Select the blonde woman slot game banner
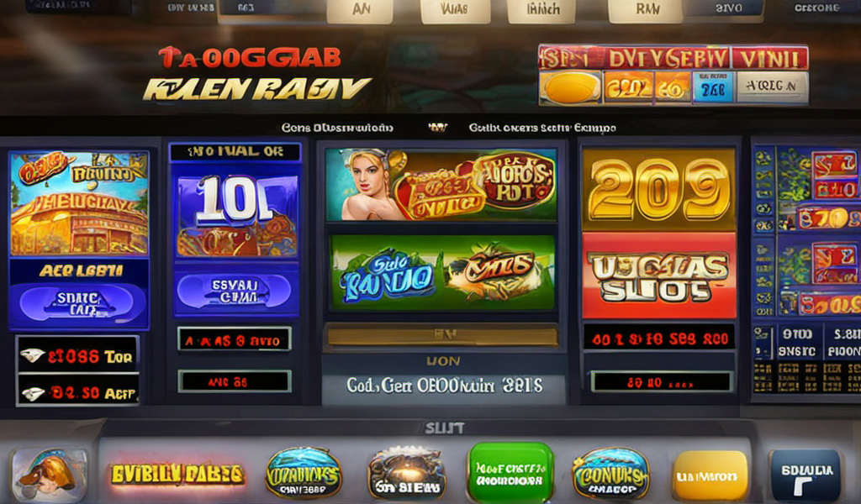This screenshot has width=861, height=504. click(441, 185)
